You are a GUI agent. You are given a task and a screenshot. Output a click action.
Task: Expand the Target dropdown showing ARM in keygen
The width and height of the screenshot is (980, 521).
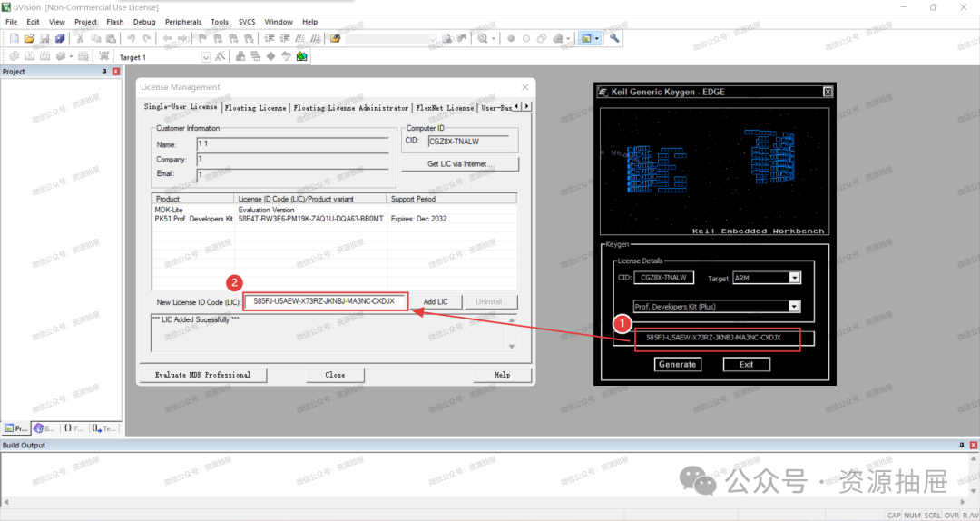tap(794, 278)
